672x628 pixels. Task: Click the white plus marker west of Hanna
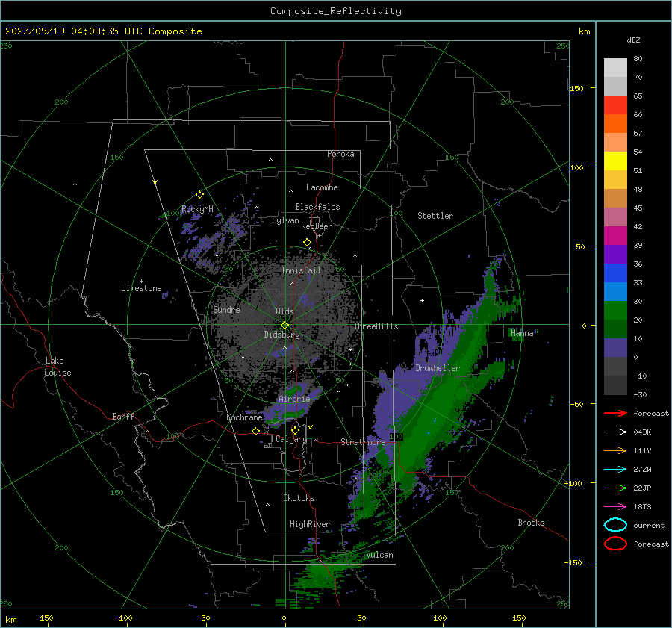point(422,300)
